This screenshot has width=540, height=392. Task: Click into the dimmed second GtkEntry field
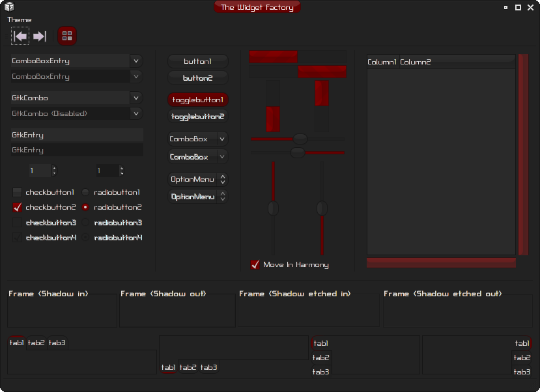[x=77, y=150]
